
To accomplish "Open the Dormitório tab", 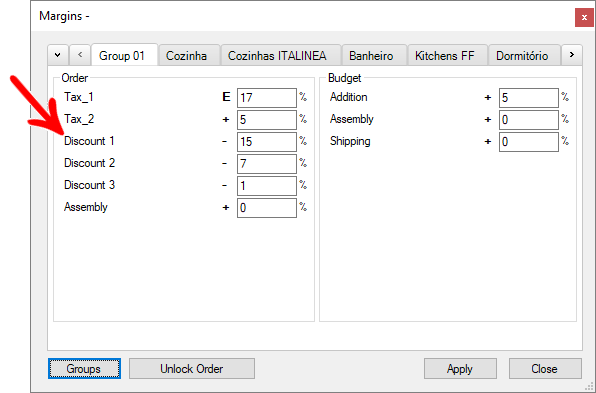I will [x=522, y=56].
